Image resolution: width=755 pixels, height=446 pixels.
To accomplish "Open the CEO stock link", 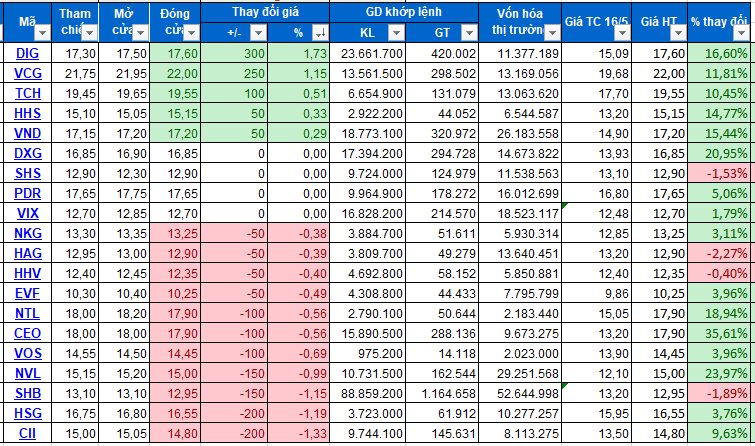I will coord(27,333).
